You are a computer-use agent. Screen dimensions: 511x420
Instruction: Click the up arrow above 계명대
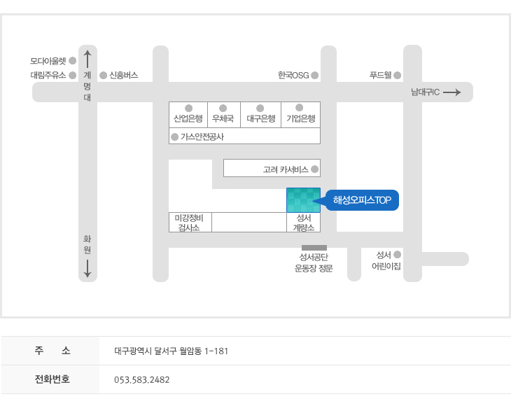(x=87, y=57)
